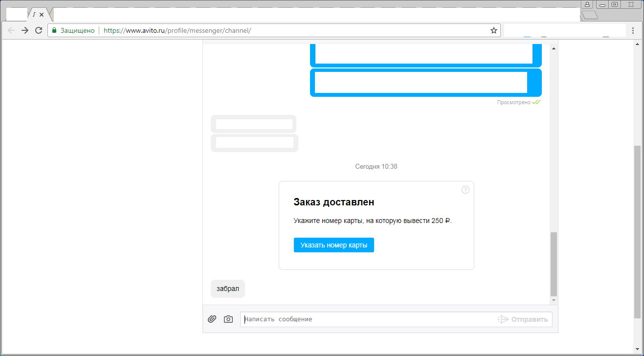This screenshot has height=356, width=644.
Task: Open a new browser tab
Action: (589, 15)
